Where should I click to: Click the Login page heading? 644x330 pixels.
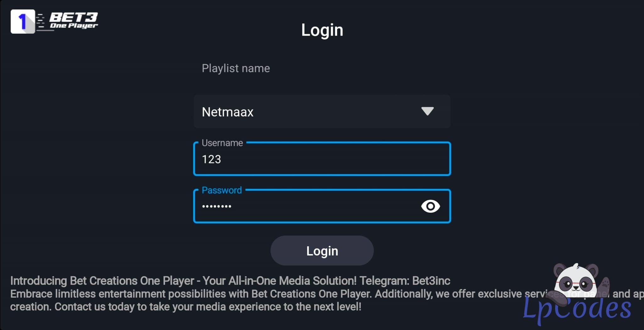[x=322, y=30]
